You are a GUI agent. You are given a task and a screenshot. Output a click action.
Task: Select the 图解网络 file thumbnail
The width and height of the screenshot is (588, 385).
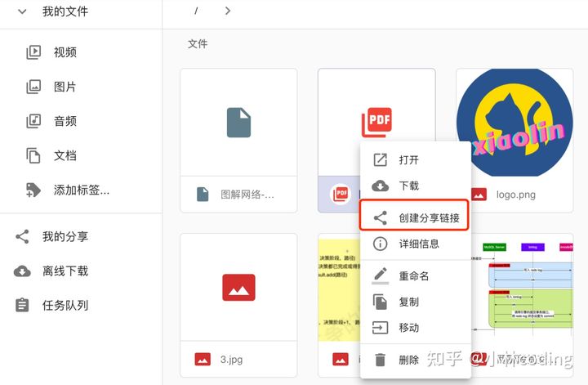click(238, 123)
